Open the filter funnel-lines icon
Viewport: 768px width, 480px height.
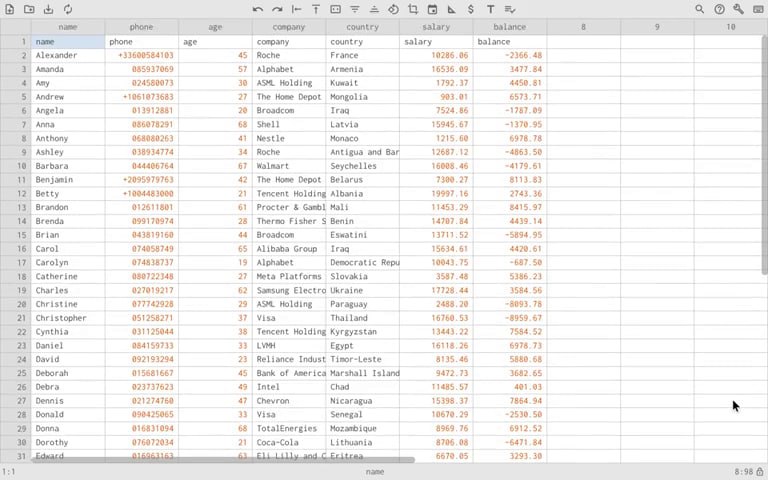(x=355, y=9)
